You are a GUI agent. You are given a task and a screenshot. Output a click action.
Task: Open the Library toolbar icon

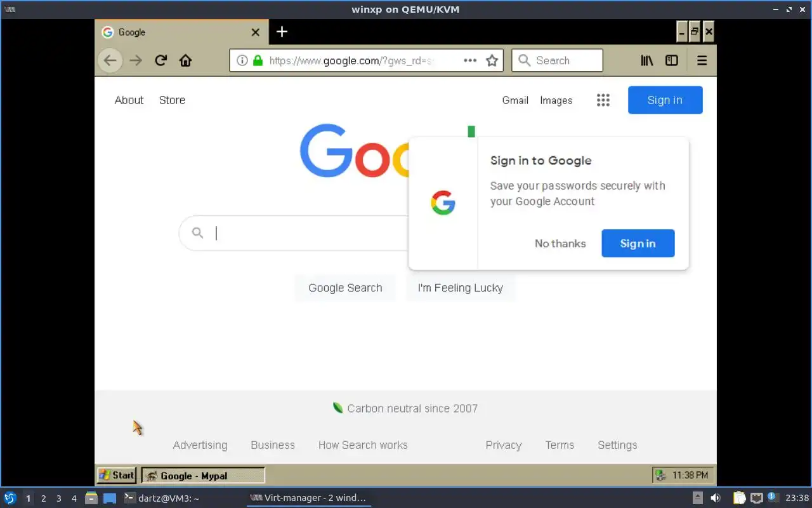[646, 60]
